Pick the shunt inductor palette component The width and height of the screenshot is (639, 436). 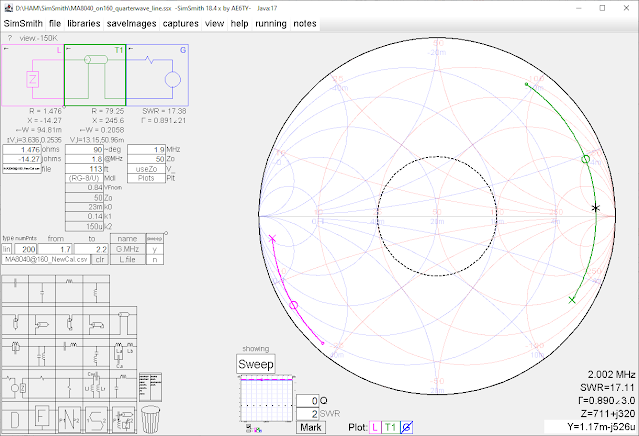pyautogui.click(x=96, y=290)
